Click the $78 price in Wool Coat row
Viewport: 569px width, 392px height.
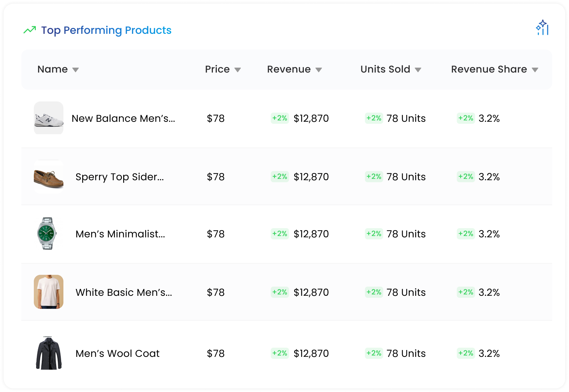[216, 353]
